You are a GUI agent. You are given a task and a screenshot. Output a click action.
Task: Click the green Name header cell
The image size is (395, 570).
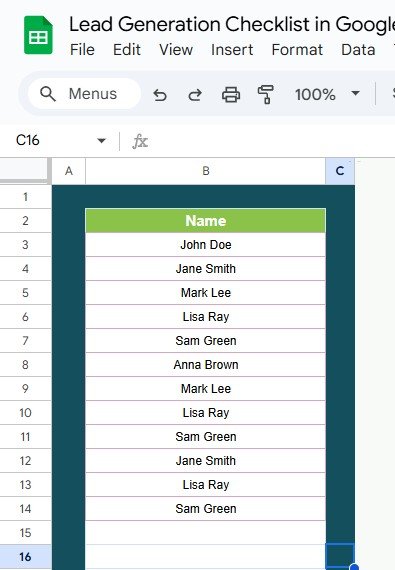(206, 221)
